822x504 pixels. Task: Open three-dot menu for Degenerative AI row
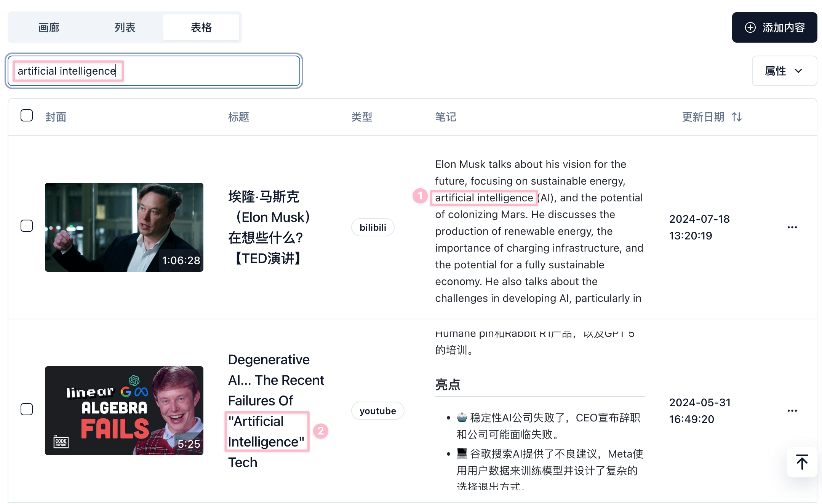(792, 411)
